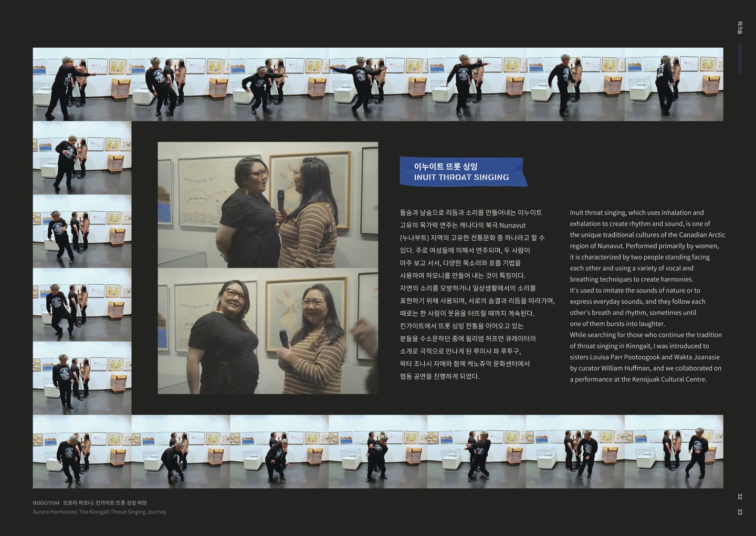
Task: Click line 'the unique traditional cultures of the Canadian Arctic'
Action: 647,235
